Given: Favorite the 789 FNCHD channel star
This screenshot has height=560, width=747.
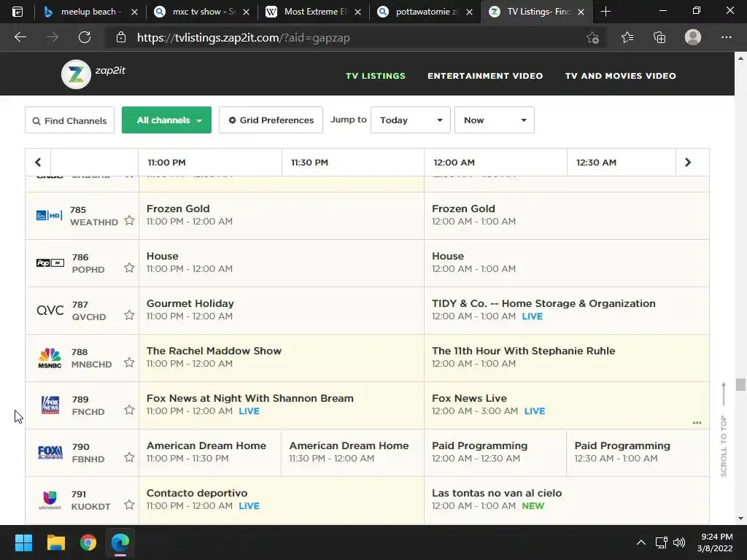Looking at the screenshot, I should [x=129, y=410].
